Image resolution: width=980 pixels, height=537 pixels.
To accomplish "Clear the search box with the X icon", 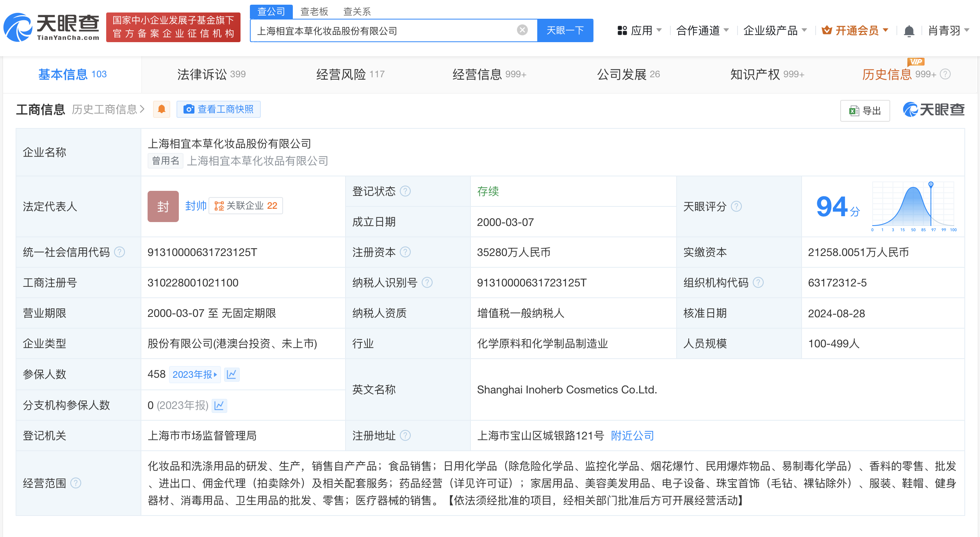I will tap(522, 30).
